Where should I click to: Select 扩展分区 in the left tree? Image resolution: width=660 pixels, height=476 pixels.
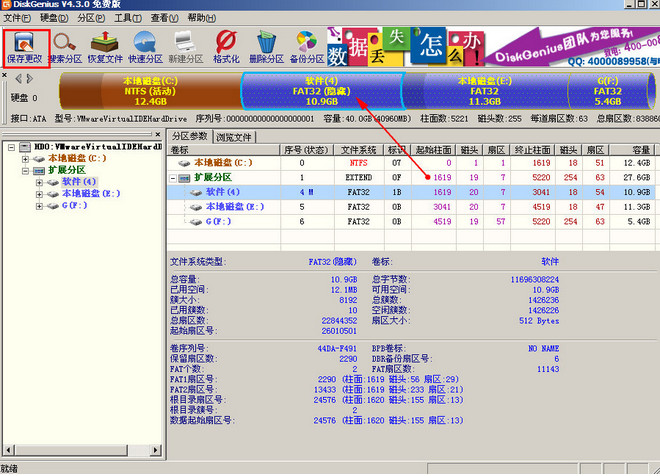[67, 170]
